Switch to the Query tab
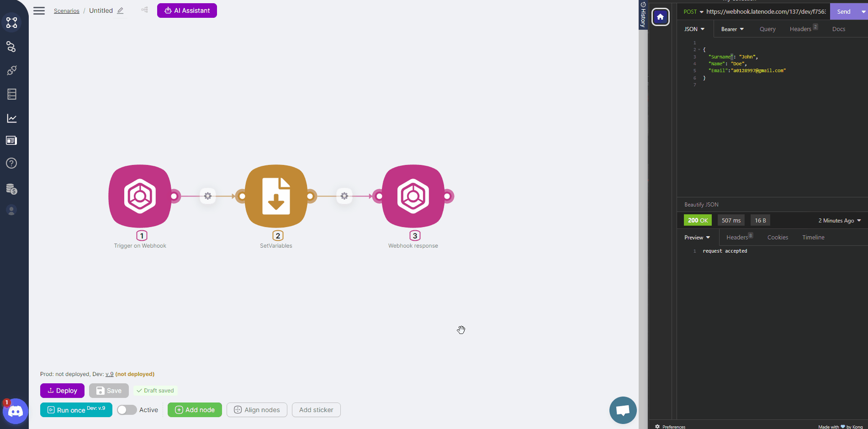868x429 pixels. pyautogui.click(x=767, y=29)
